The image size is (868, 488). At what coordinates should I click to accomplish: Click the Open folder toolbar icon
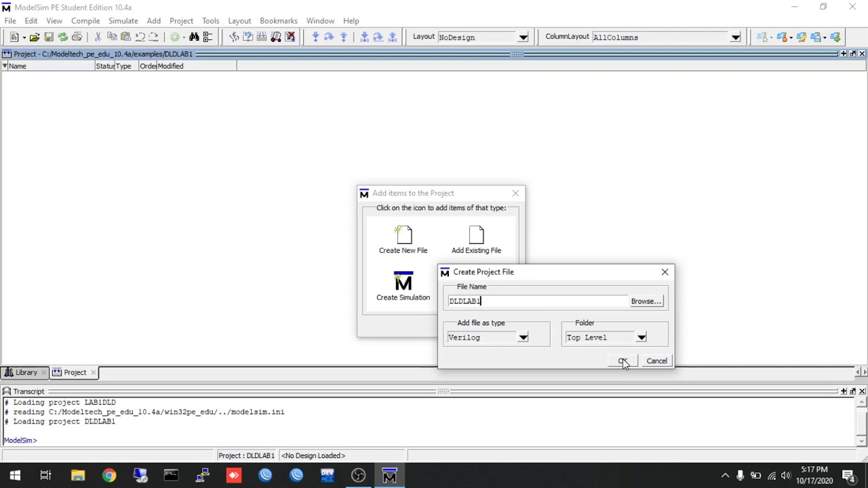35,37
